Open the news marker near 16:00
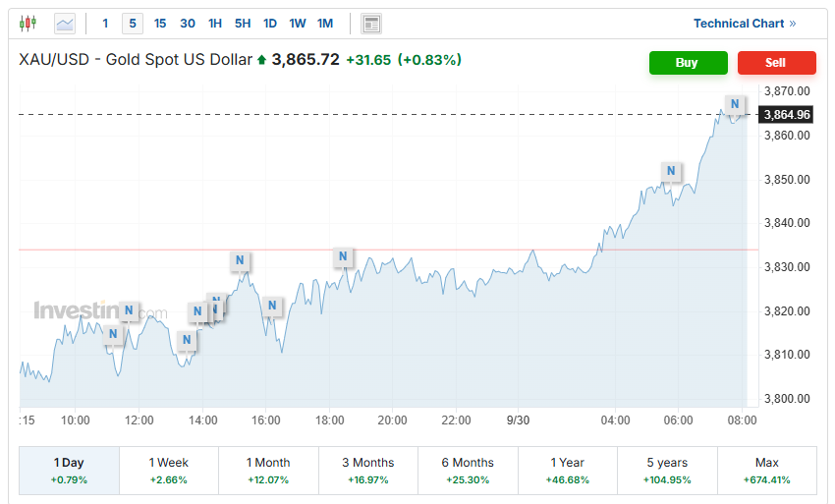This screenshot has height=504, width=835. [x=272, y=307]
